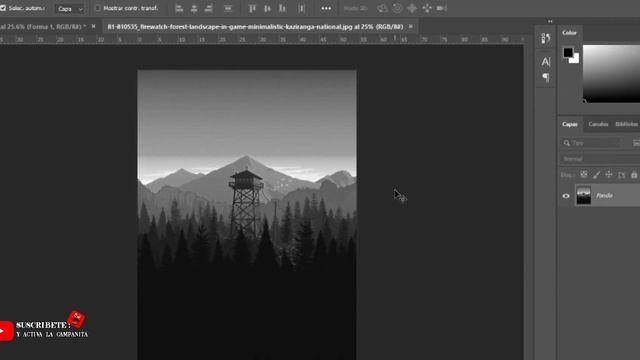Pick a shade in the color field
Viewport: 640px width, 360px height.
611,73
